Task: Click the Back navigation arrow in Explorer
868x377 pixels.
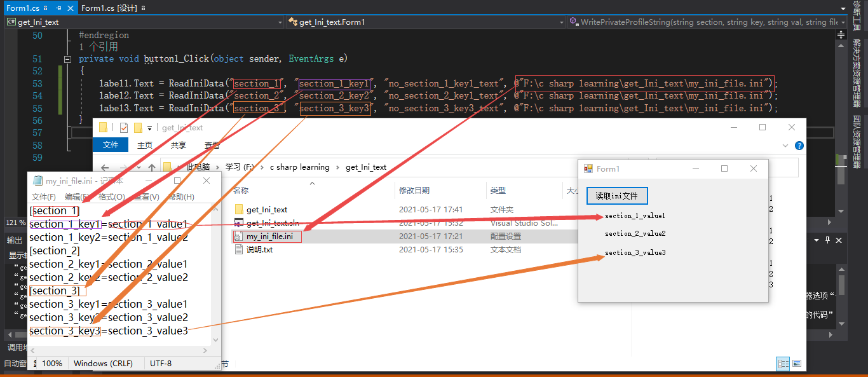Action: click(x=105, y=166)
